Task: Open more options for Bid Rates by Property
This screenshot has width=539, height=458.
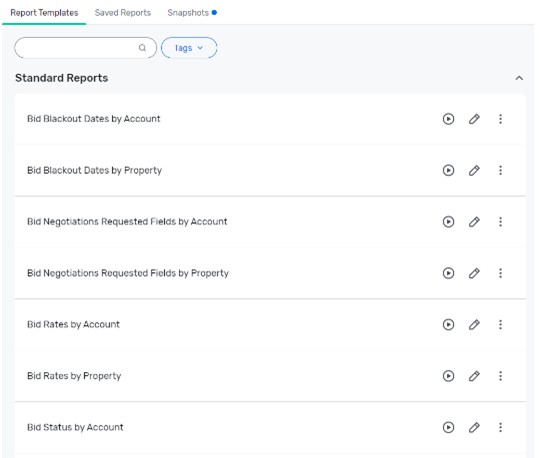Action: (500, 376)
